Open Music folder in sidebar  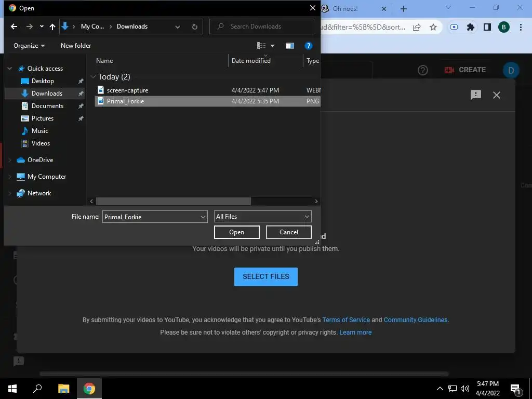39,130
